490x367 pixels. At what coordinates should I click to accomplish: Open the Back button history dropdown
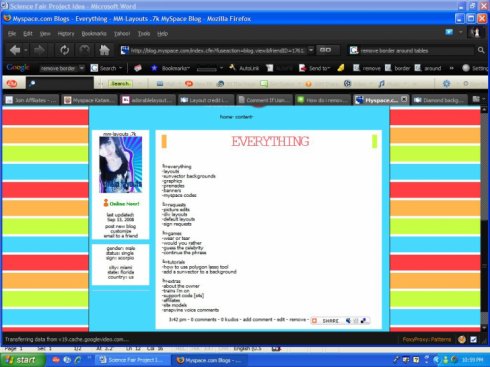(x=26, y=50)
